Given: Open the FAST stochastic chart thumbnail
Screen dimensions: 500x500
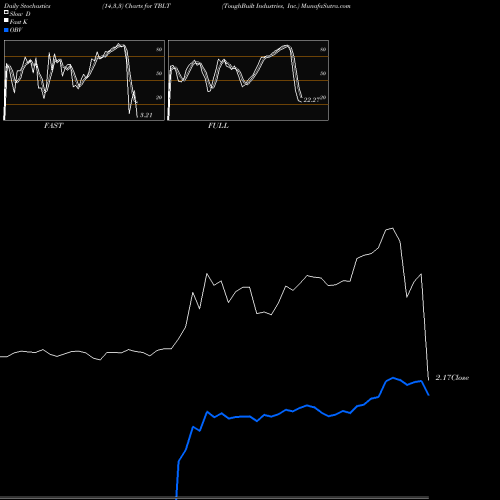Looking at the screenshot, I should point(84,80).
